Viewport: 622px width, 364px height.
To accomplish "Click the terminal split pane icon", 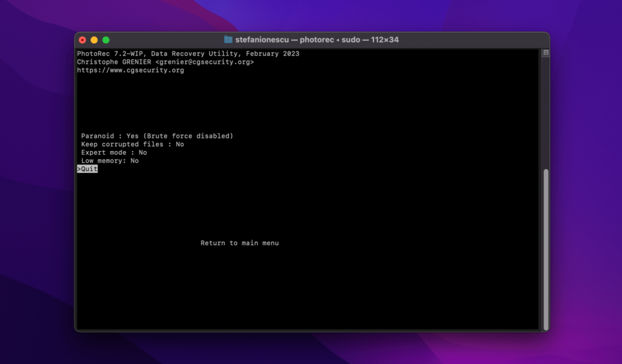I will [x=546, y=53].
